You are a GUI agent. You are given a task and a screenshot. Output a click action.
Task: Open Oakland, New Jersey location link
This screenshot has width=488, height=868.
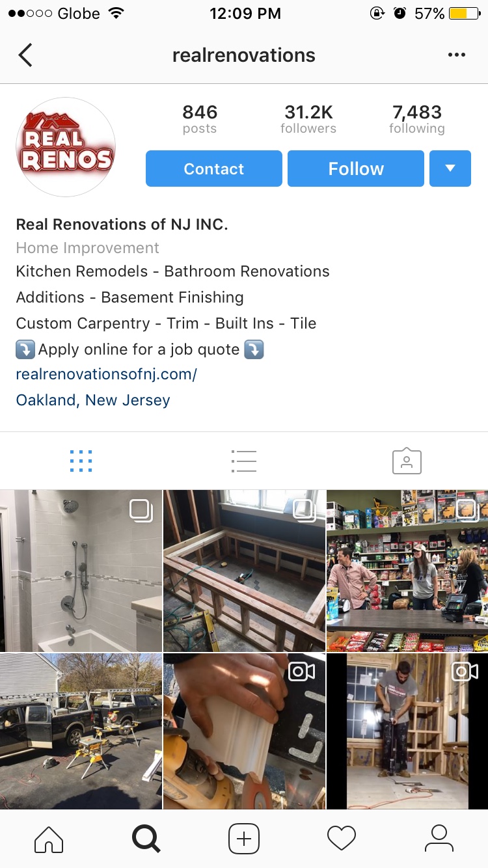93,400
